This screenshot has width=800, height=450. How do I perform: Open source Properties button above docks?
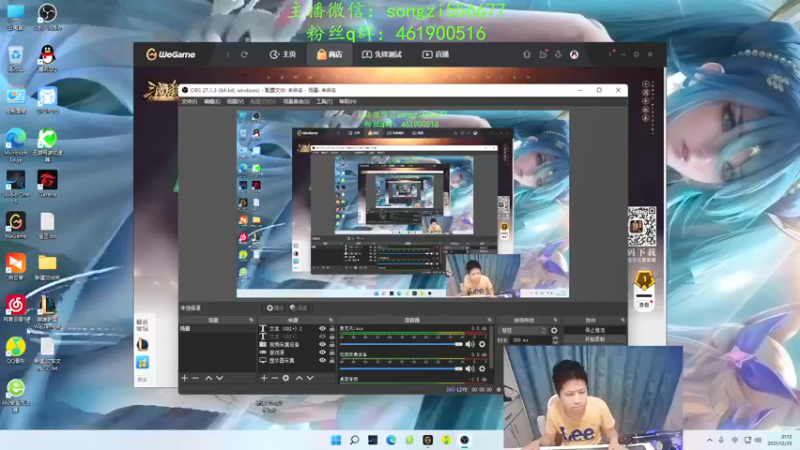275,308
